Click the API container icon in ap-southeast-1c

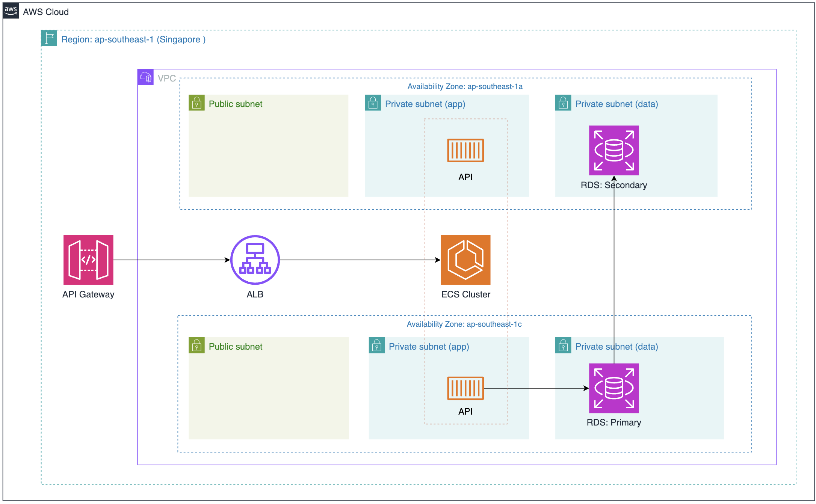[465, 388]
